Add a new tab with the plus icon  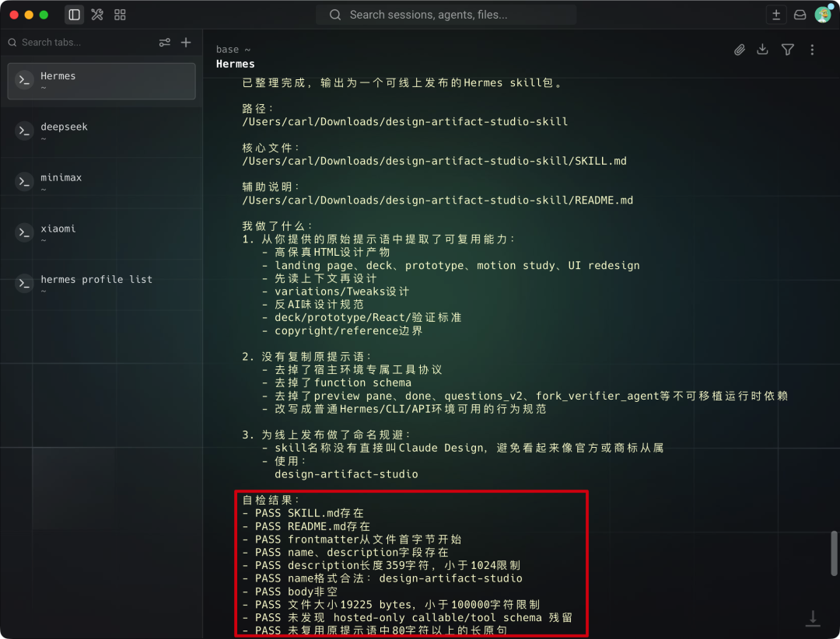click(186, 42)
